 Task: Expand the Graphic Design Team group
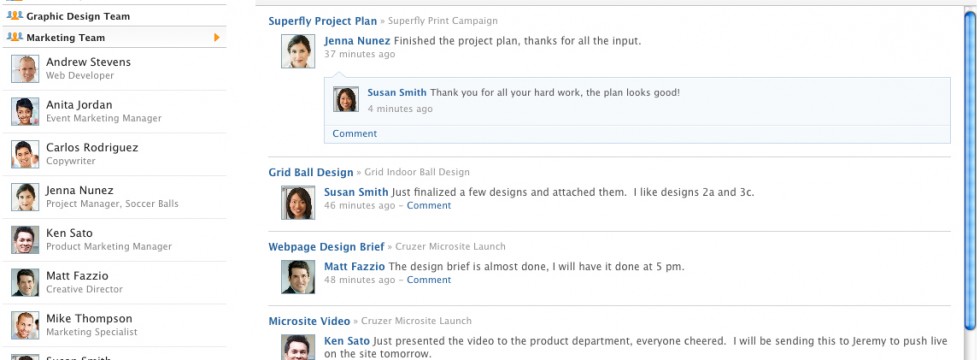(114, 16)
